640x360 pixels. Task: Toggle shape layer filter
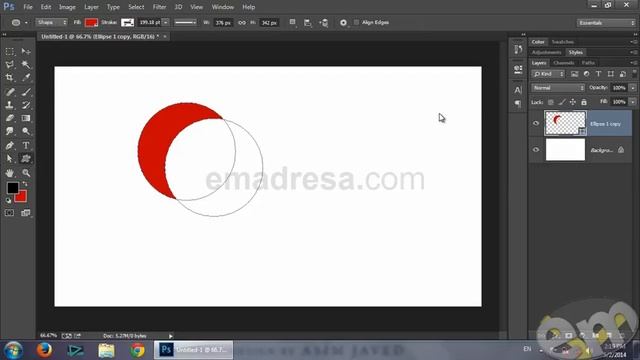click(x=611, y=74)
